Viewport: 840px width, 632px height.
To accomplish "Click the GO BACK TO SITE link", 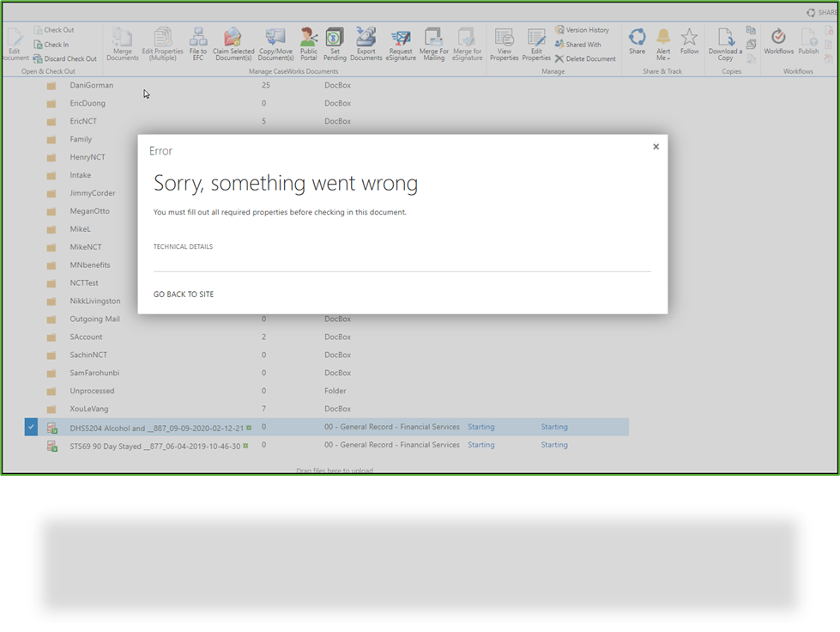I will (x=183, y=294).
